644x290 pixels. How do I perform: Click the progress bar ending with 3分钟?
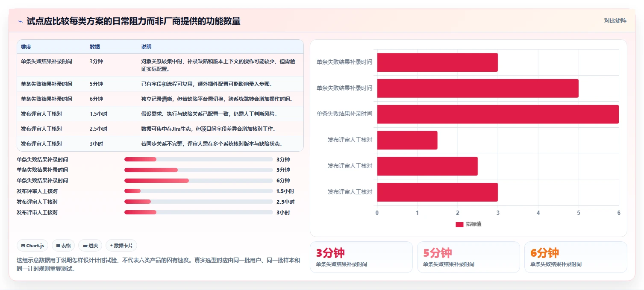coord(198,159)
